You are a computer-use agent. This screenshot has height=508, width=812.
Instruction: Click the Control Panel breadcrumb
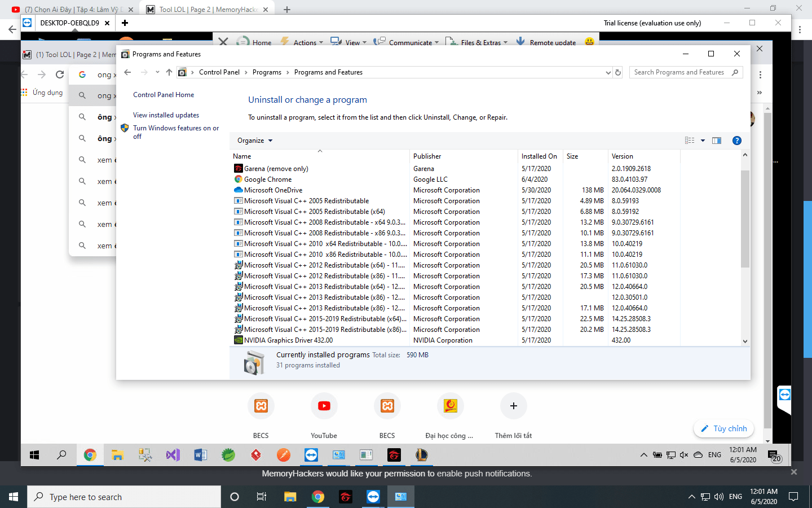tap(219, 72)
